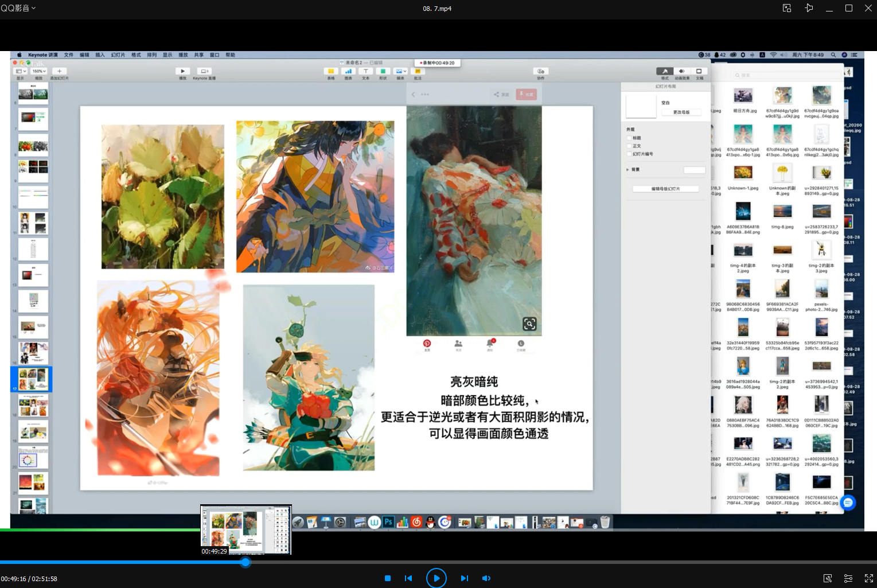
Task: Expand the 背景 disclosure triangle
Action: (x=627, y=170)
